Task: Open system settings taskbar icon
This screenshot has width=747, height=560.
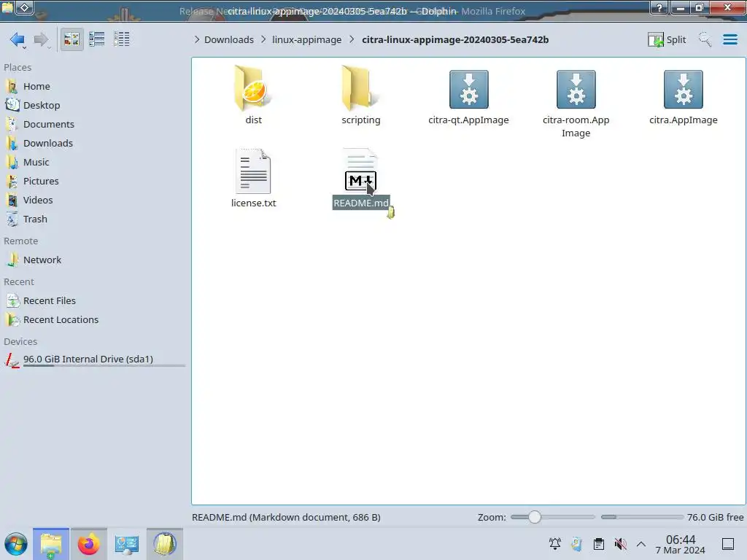Action: click(x=127, y=544)
